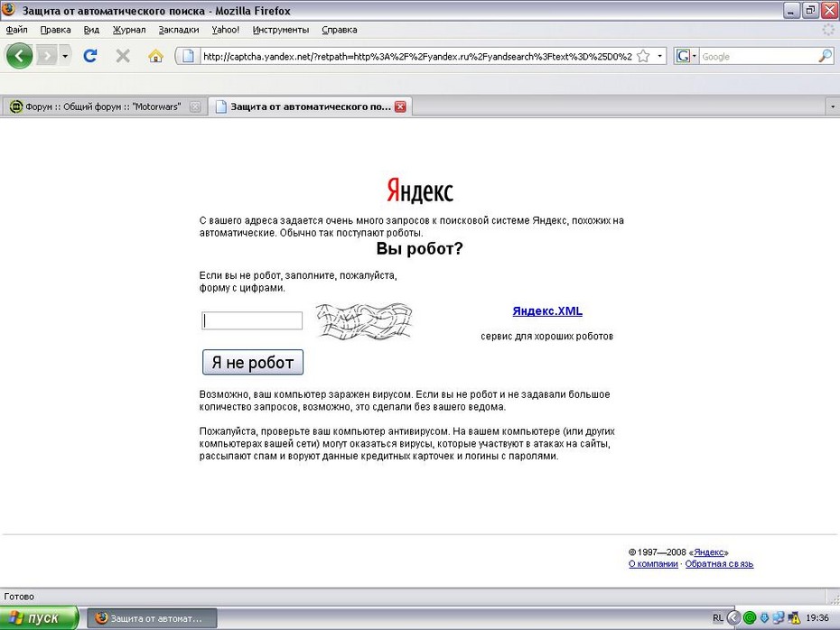
Task: Open the Инструменты menu
Action: pos(281,30)
